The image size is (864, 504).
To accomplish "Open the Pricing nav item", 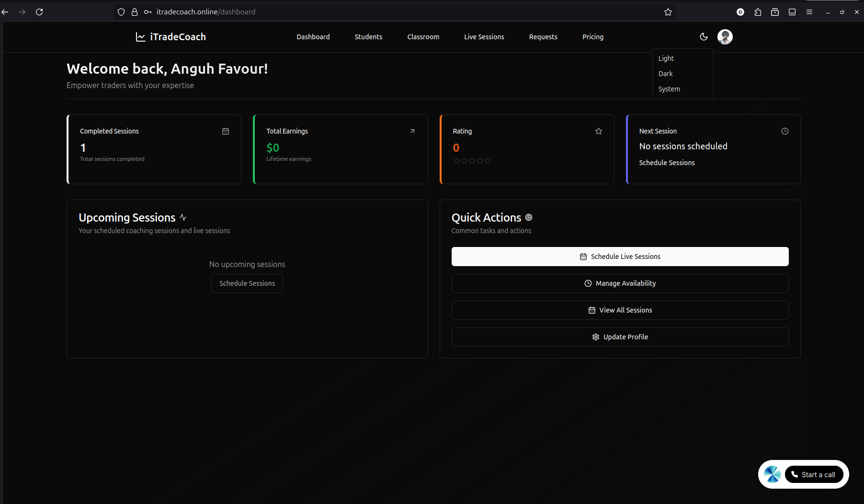I will pyautogui.click(x=593, y=37).
